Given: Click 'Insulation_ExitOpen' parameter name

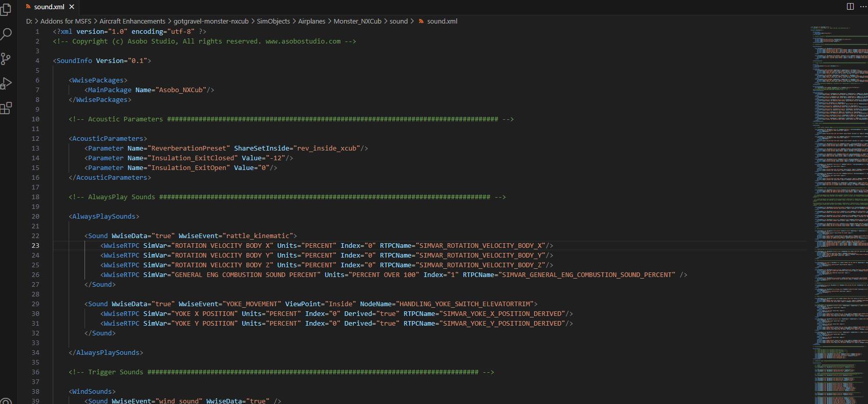Looking at the screenshot, I should point(188,167).
